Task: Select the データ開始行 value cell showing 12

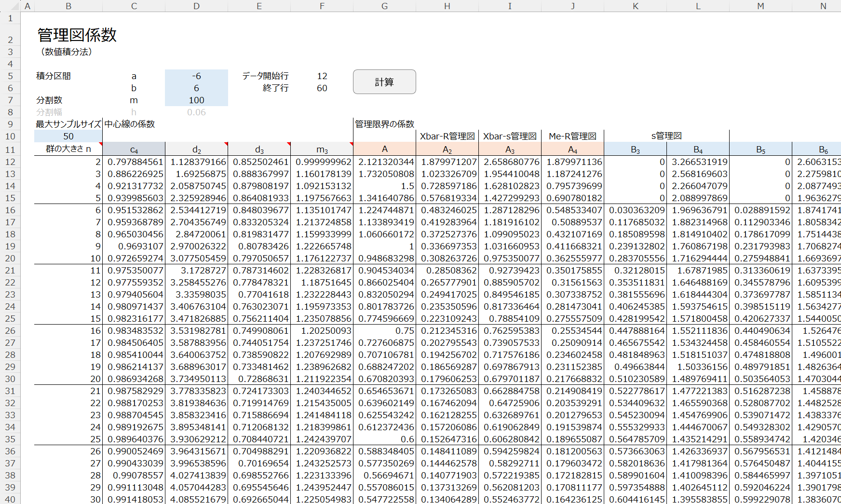Action: point(322,76)
